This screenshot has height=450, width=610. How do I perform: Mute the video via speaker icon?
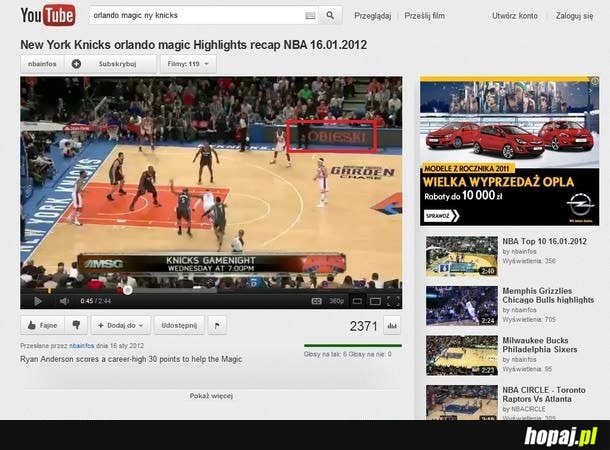64,301
